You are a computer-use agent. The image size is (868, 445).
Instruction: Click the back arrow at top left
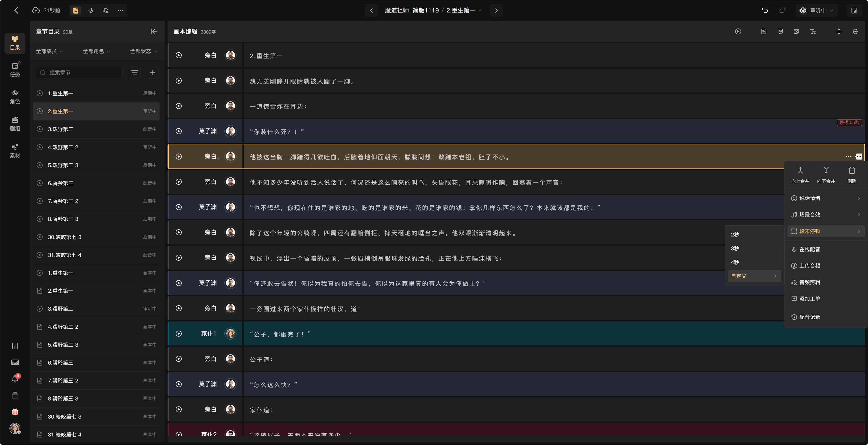coord(16,10)
